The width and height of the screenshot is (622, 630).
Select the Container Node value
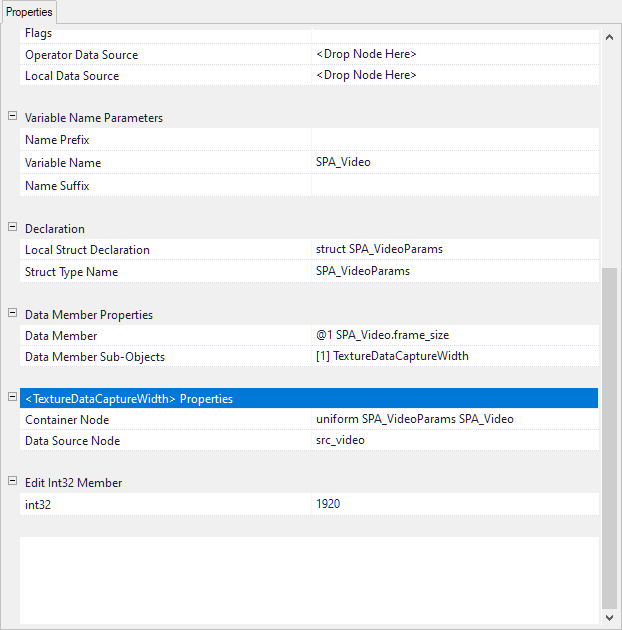point(455,419)
